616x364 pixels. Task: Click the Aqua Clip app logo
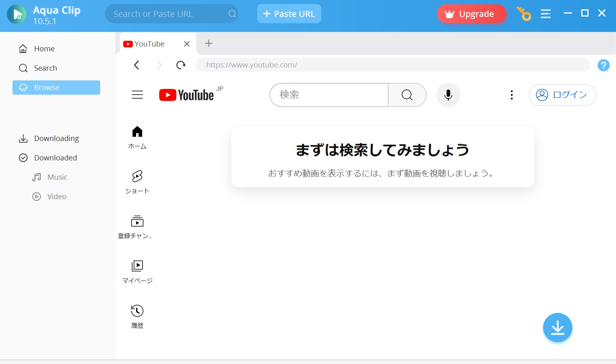coord(17,14)
